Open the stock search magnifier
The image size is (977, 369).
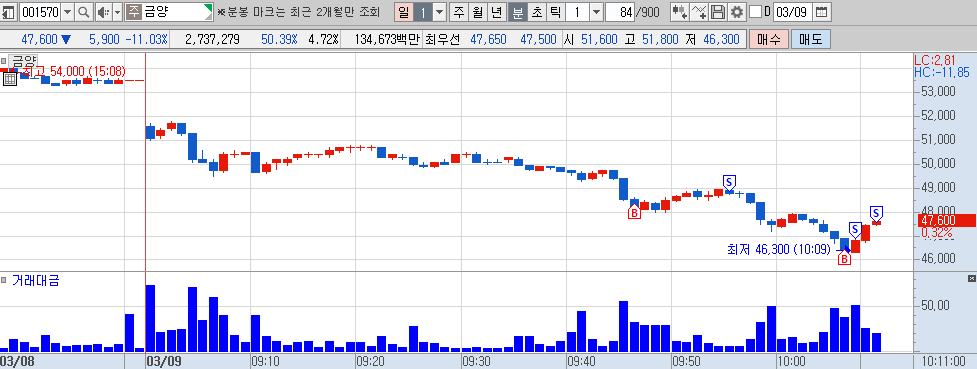tap(83, 11)
